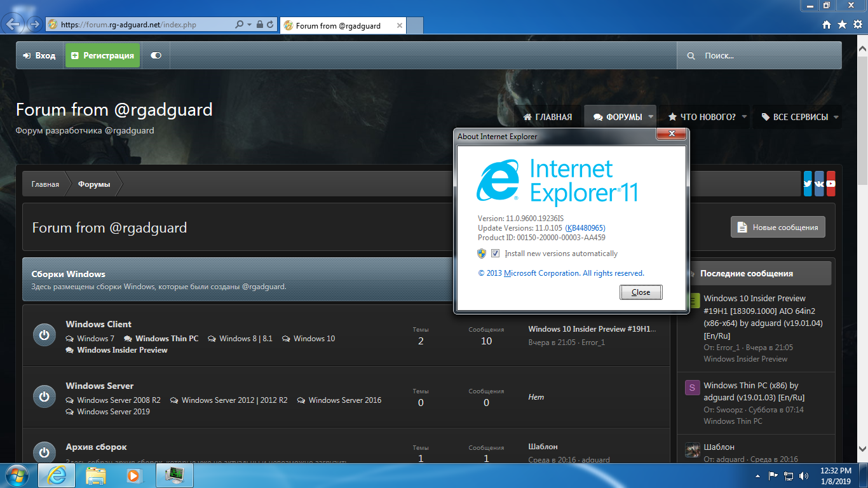Click the browser Forward arrow button
Image resolution: width=868 pixels, height=488 pixels.
34,25
